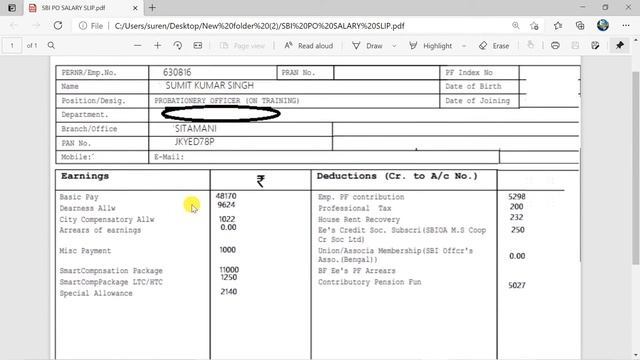Screen dimensions: 640x360
Task: Open the Page view option
Action: point(242,46)
